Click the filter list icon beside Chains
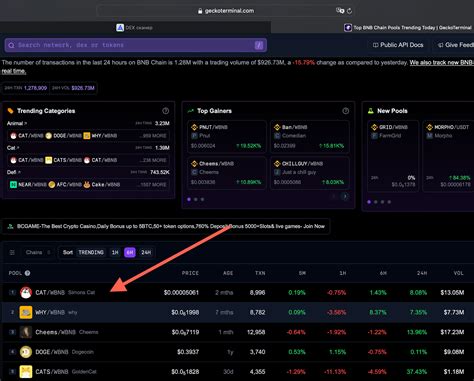This screenshot has height=381, width=474. point(12,252)
